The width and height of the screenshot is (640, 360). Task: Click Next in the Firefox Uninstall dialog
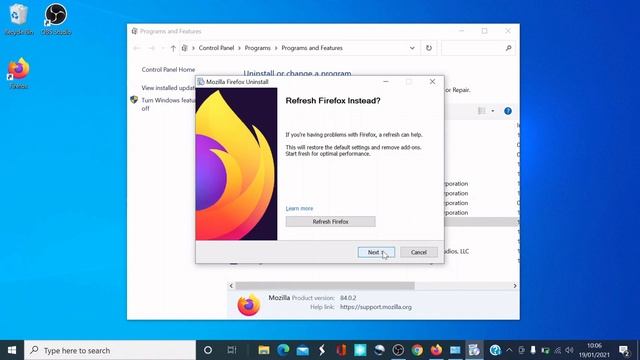pyautogui.click(x=376, y=252)
